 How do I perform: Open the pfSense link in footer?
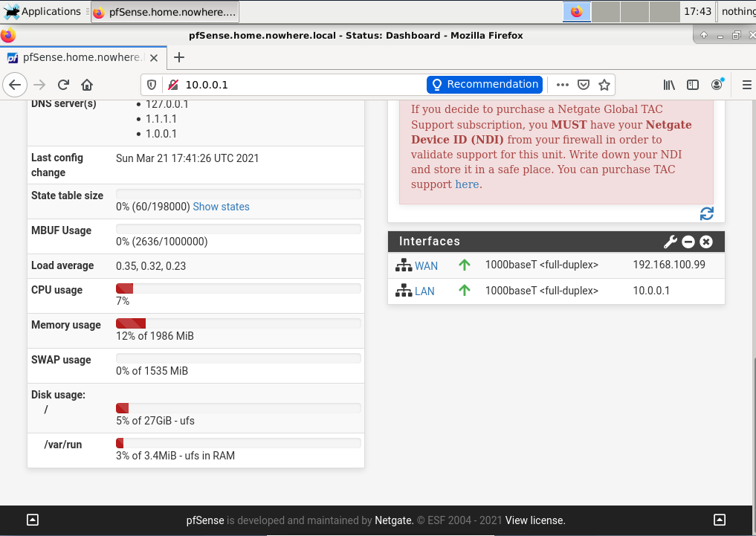click(205, 520)
